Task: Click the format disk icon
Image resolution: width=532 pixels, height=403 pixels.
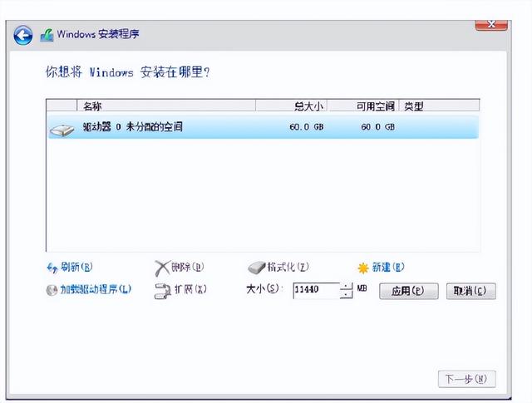Action: point(256,268)
